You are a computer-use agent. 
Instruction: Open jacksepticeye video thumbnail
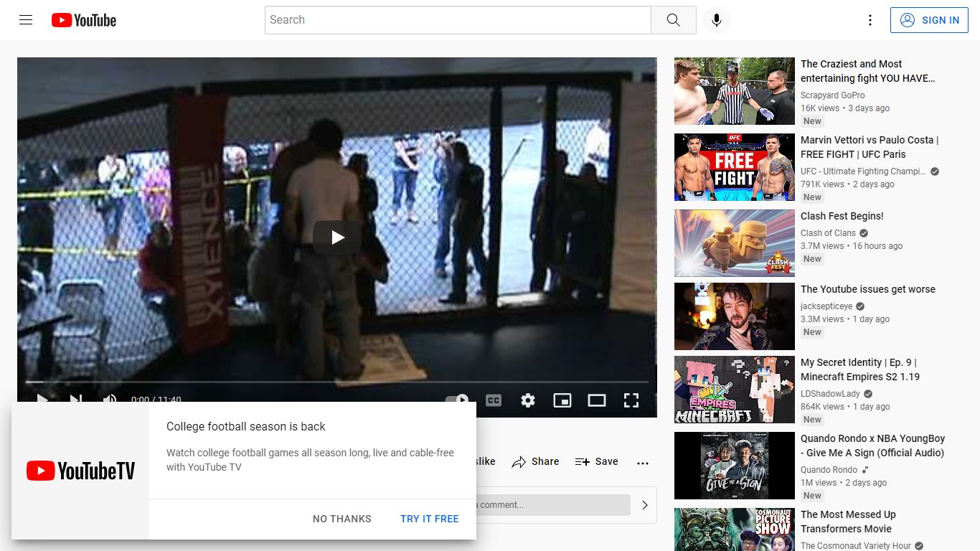(x=735, y=316)
